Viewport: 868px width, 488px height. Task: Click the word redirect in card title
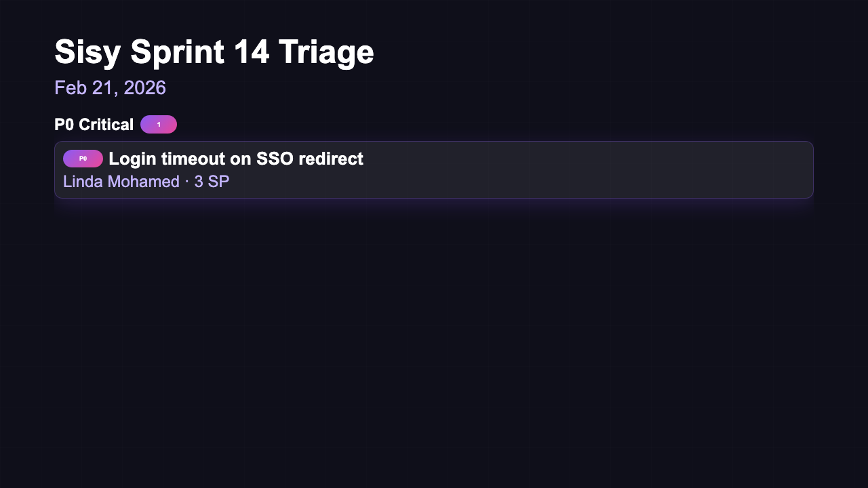click(332, 159)
